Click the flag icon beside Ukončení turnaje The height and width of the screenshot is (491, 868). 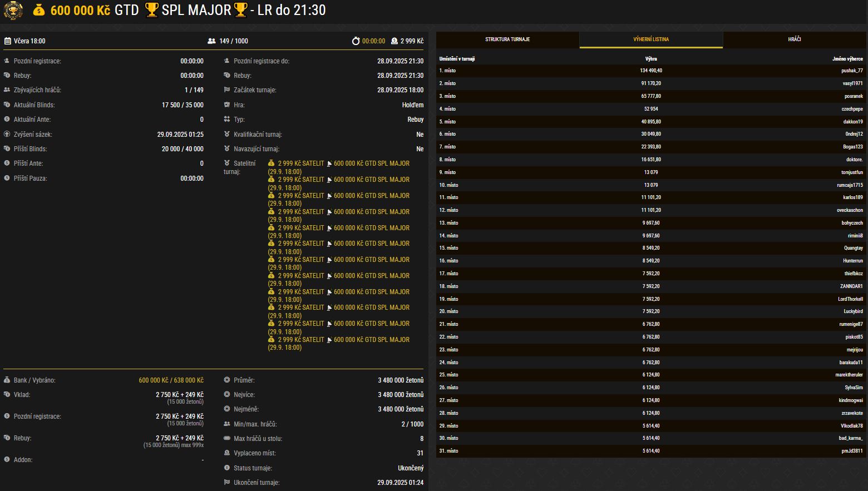[x=227, y=483]
